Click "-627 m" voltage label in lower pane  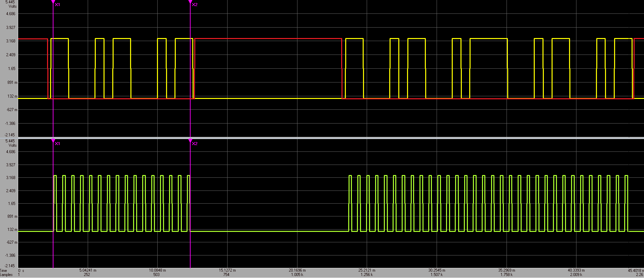pyautogui.click(x=12, y=242)
